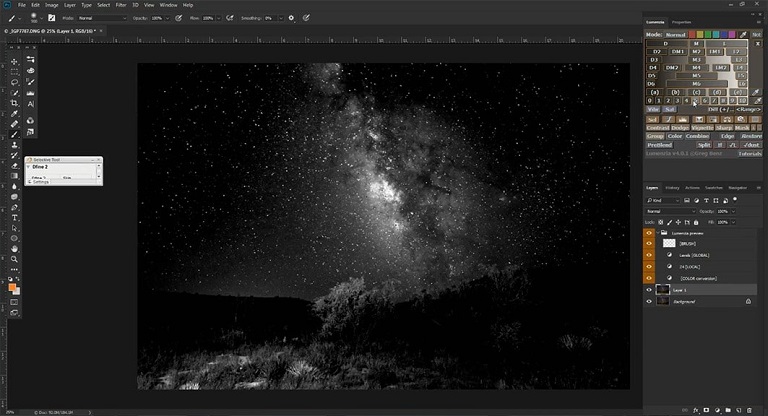Open the layer blend mode dropdown

[x=670, y=212]
